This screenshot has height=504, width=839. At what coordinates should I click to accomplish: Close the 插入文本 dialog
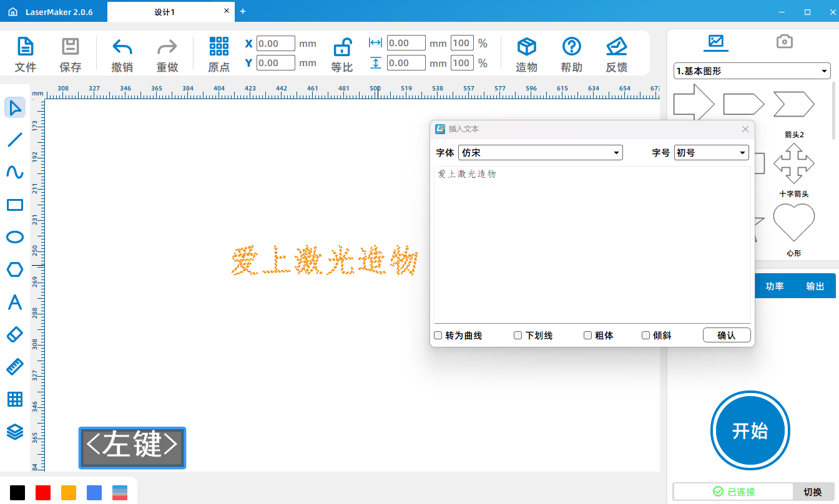point(745,129)
